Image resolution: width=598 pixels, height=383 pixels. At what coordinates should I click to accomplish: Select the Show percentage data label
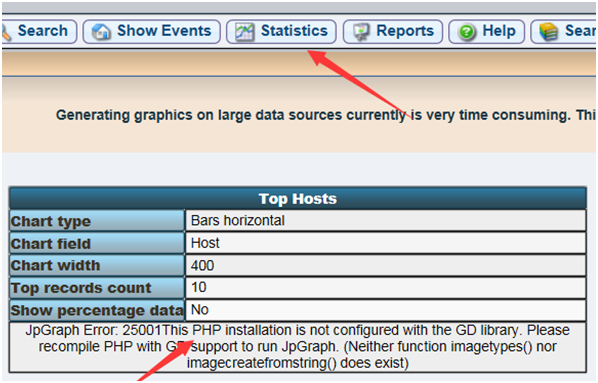tap(97, 310)
